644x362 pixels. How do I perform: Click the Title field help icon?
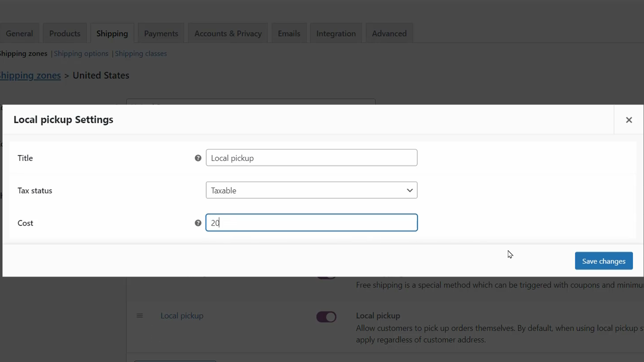click(x=198, y=158)
